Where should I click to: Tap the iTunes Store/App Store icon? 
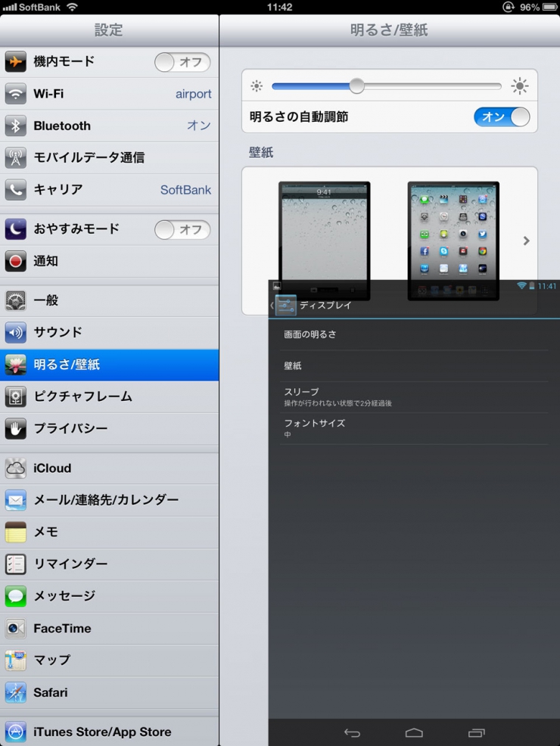point(15,732)
